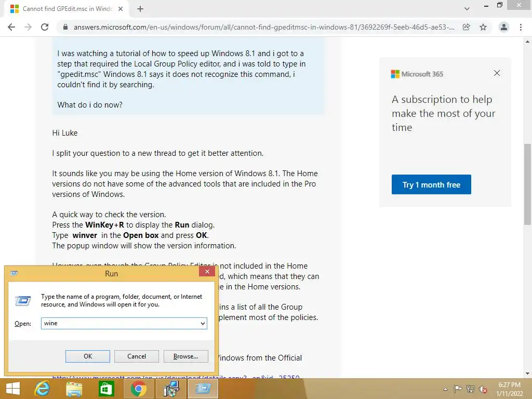
Task: Bookmark this page with star
Action: pos(483,27)
